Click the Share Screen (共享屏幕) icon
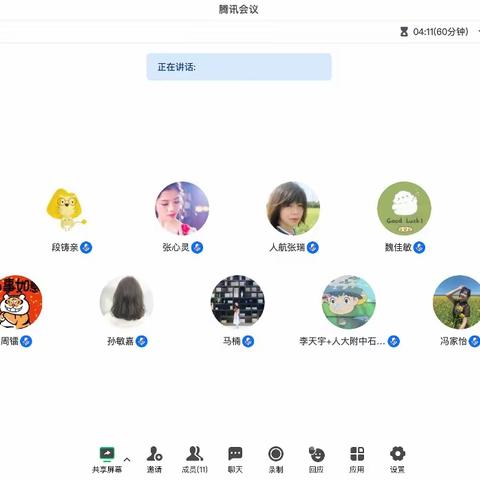Viewport: 480px width, 480px height. pyautogui.click(x=107, y=454)
